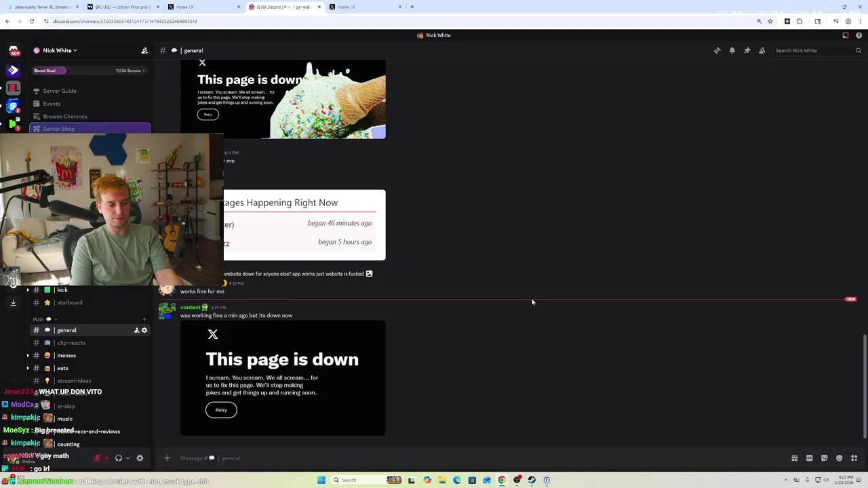Open user settings gear icon
868x488 pixels.
pyautogui.click(x=140, y=458)
